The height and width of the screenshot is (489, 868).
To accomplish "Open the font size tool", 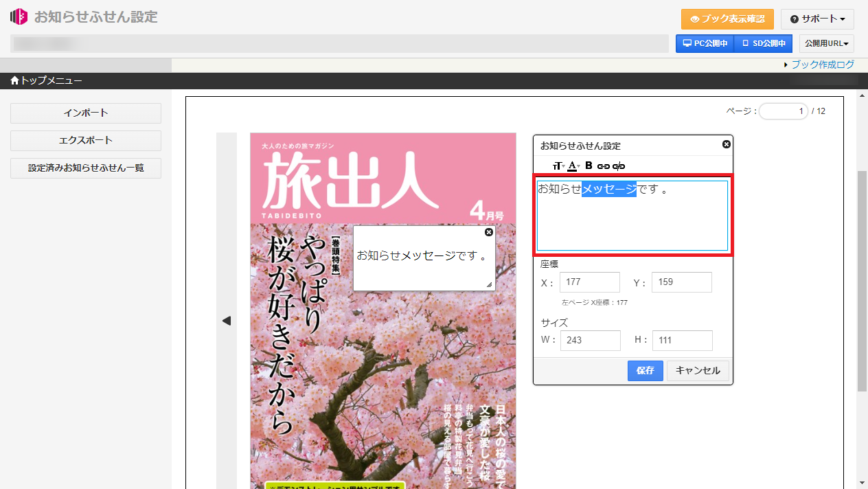I will tap(558, 166).
